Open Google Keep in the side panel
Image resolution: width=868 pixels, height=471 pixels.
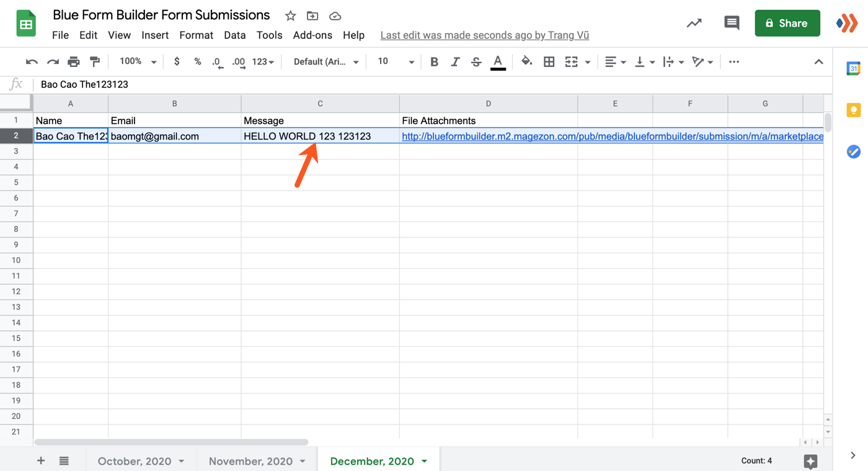coord(854,110)
